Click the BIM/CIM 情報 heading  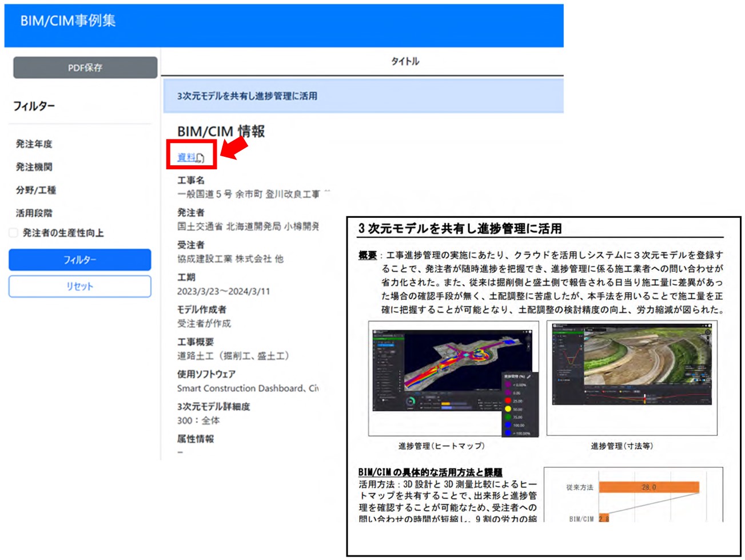(221, 131)
